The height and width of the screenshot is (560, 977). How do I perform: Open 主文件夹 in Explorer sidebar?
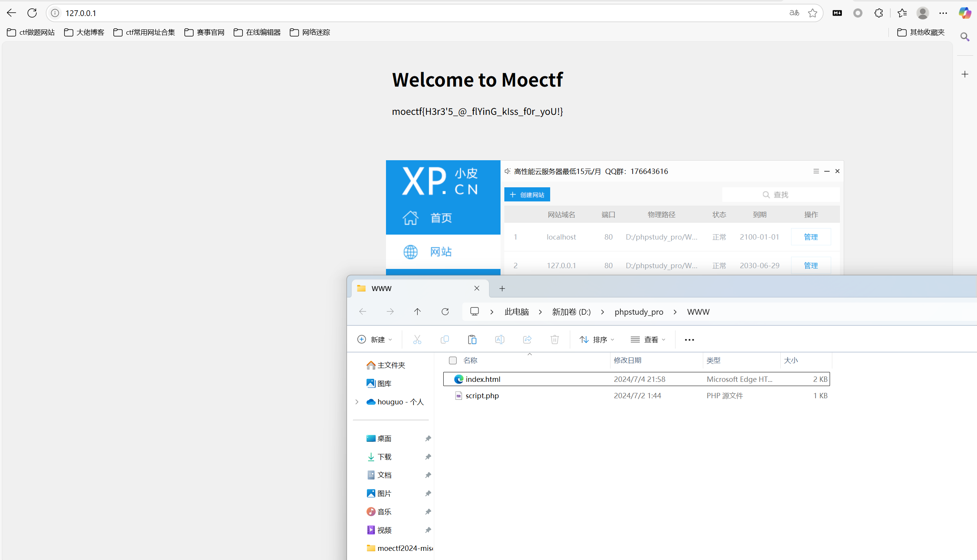coord(386,365)
